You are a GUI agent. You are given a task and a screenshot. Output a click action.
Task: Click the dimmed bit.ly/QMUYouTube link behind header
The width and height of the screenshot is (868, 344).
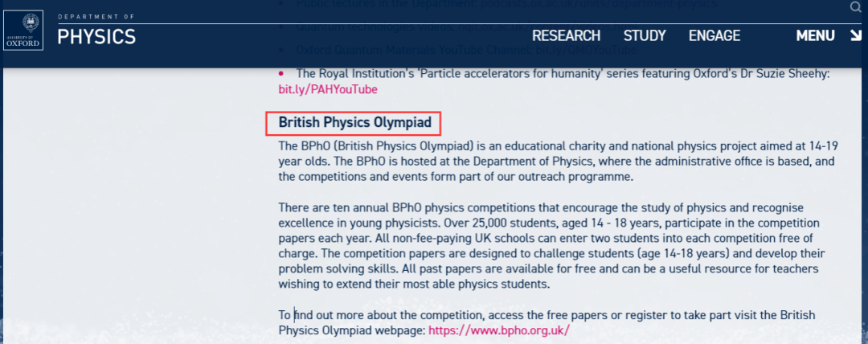coord(586,50)
